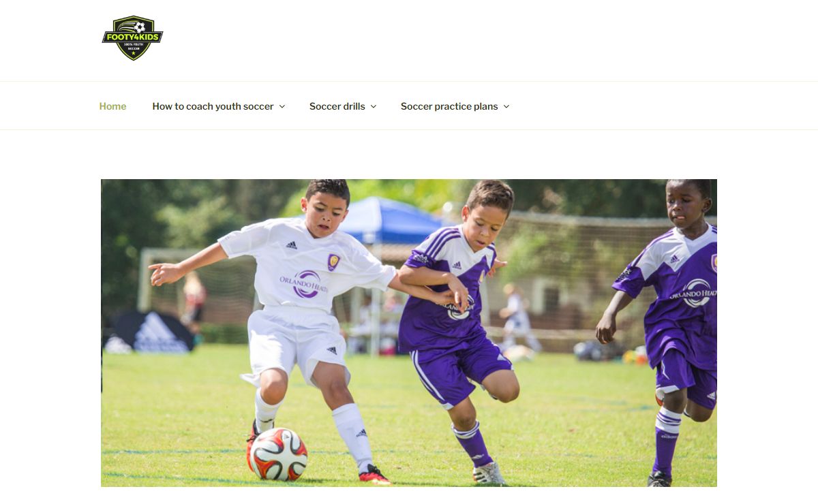Click the purple crest on the white jersey
Viewport: 818px width, 504px height.
(333, 262)
